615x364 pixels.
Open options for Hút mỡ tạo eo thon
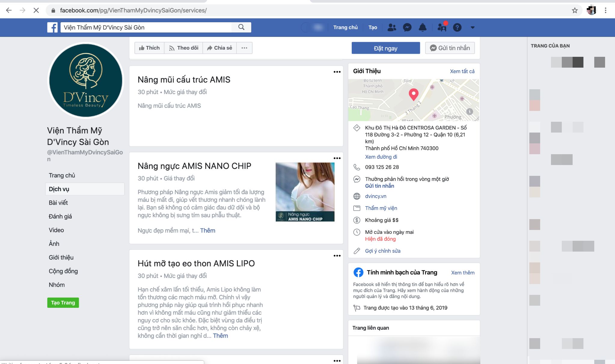(x=337, y=256)
